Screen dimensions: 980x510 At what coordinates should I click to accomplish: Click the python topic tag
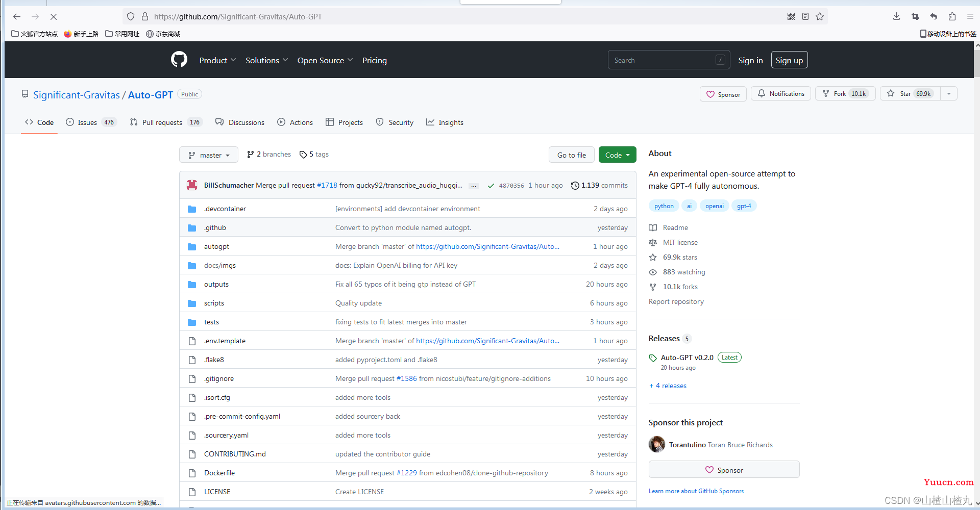click(664, 206)
